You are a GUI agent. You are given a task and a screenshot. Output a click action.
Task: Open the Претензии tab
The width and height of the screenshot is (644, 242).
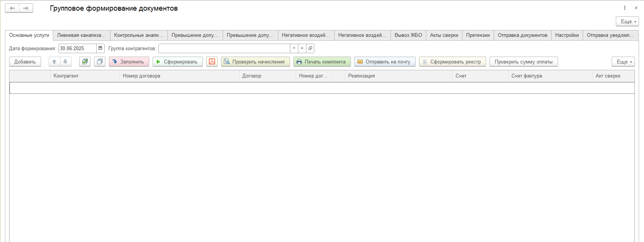pyautogui.click(x=478, y=35)
